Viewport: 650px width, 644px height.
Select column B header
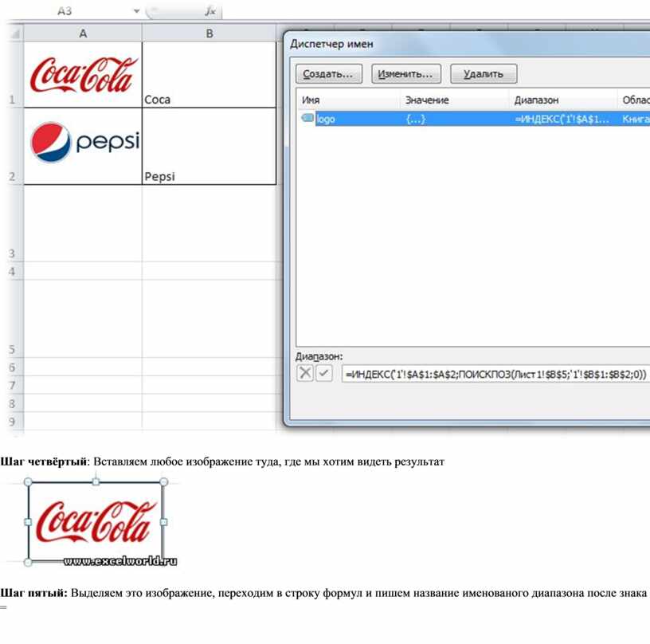tap(209, 33)
